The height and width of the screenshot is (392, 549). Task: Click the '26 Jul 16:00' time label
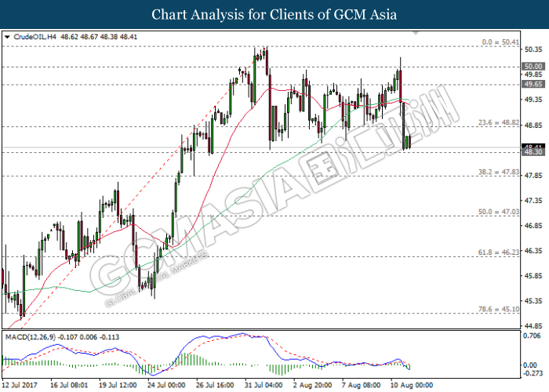pos(215,386)
